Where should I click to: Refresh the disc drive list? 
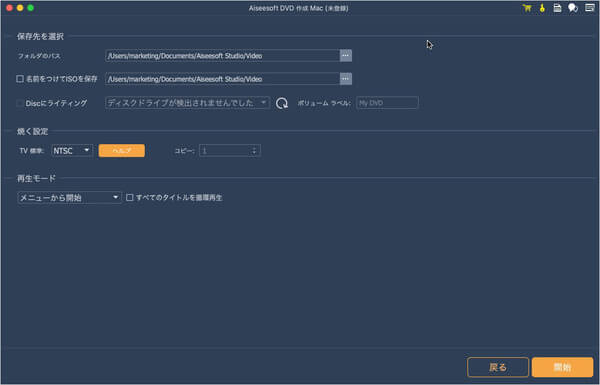tap(282, 103)
